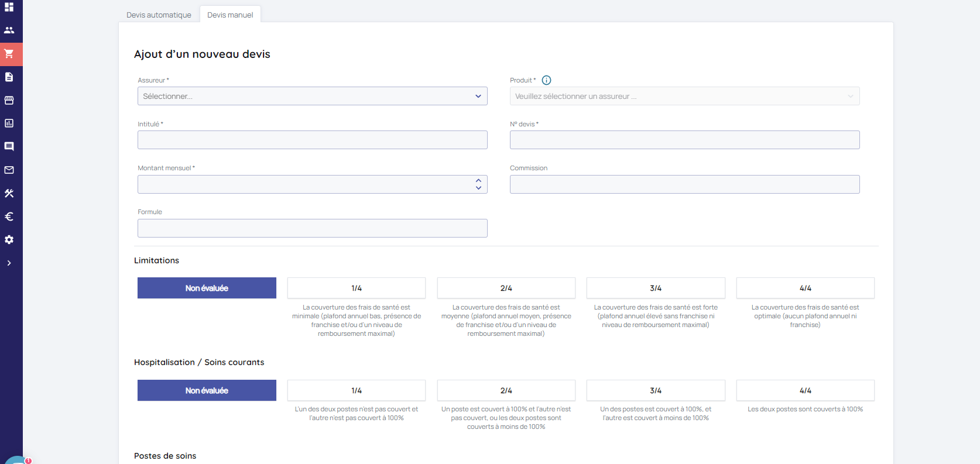The height and width of the screenshot is (464, 980).
Task: Open the users/contacts sidebar icon
Action: (9, 30)
